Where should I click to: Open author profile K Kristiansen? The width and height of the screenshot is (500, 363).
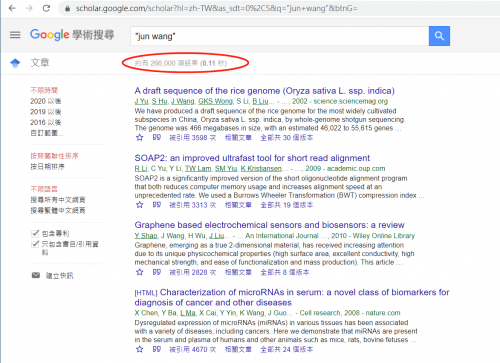261,168
